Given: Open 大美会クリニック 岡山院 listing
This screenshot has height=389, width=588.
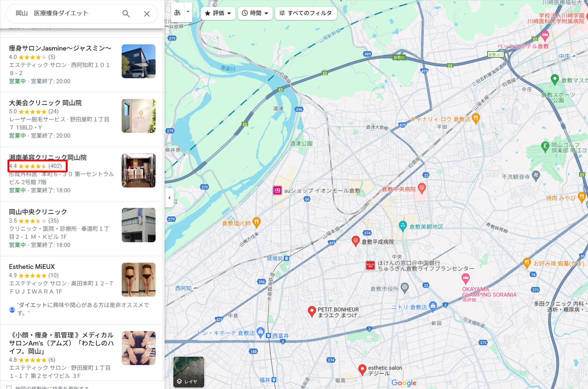Looking at the screenshot, I should [x=81, y=119].
